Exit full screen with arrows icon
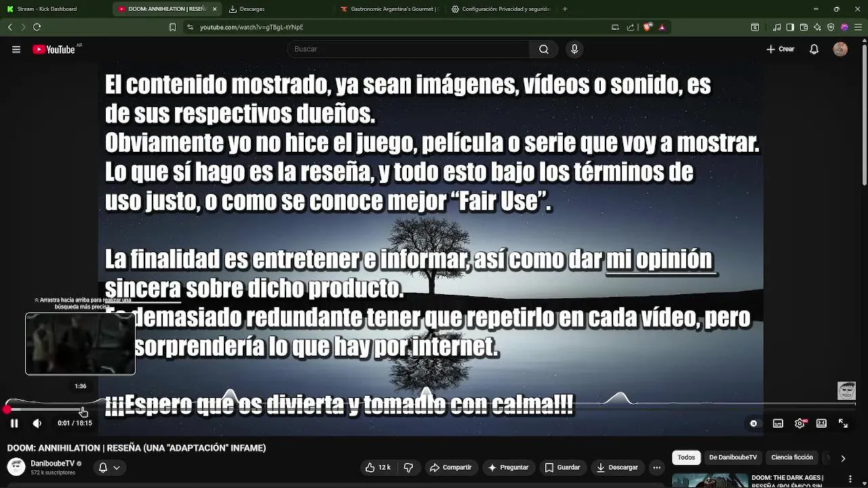868x488 pixels. (x=843, y=423)
